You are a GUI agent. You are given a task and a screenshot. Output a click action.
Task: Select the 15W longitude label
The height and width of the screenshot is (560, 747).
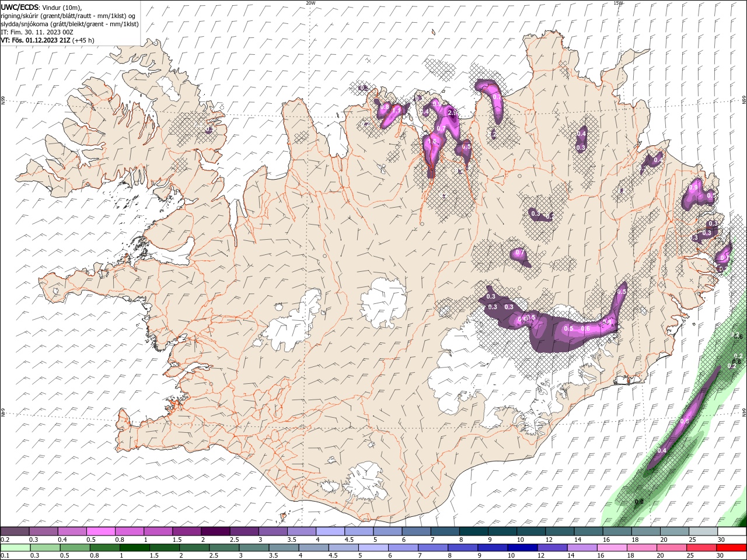[618, 3]
